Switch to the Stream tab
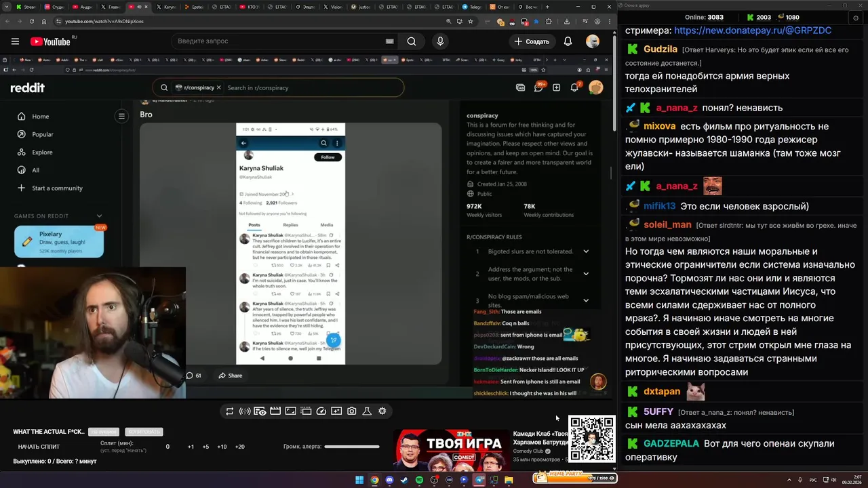Image resolution: width=868 pixels, height=488 pixels. point(27,7)
